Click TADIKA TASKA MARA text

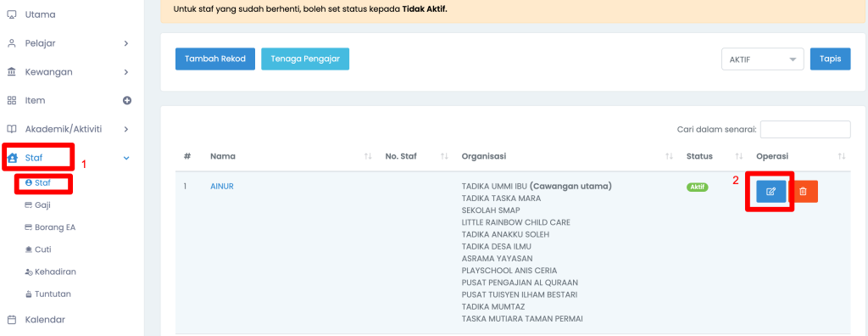tap(501, 198)
